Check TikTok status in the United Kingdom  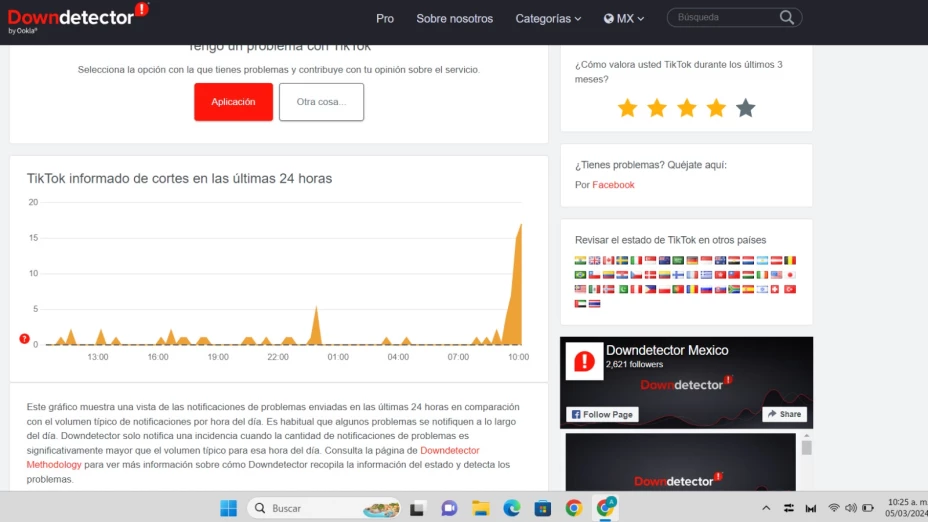[595, 260]
